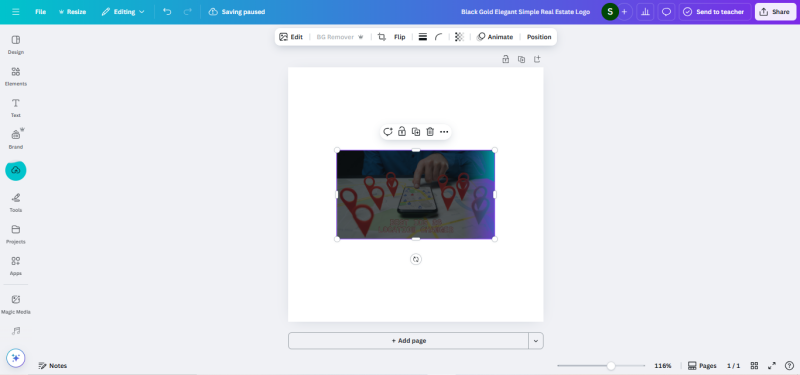Click Animate in the toolbar
The image size is (800, 375).
(494, 37)
